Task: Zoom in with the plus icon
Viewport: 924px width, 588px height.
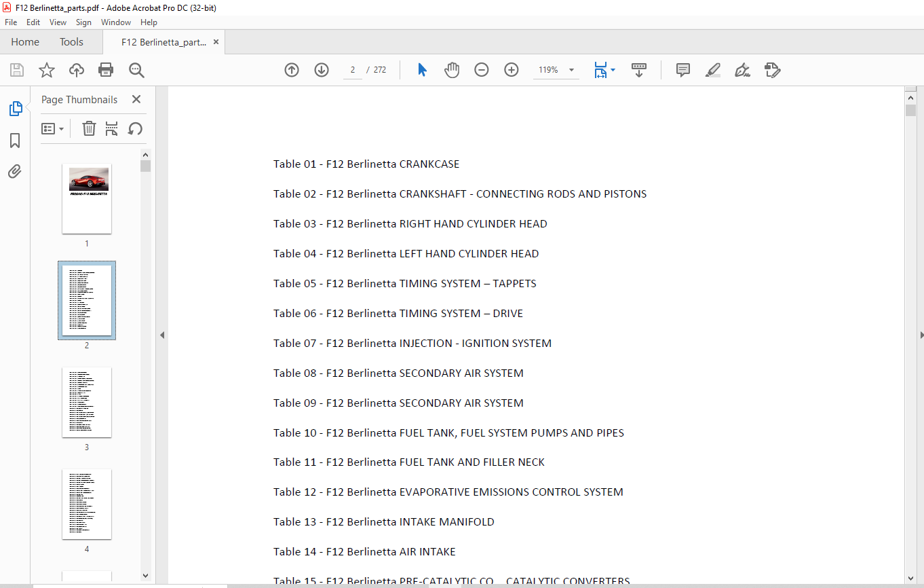Action: pyautogui.click(x=512, y=70)
